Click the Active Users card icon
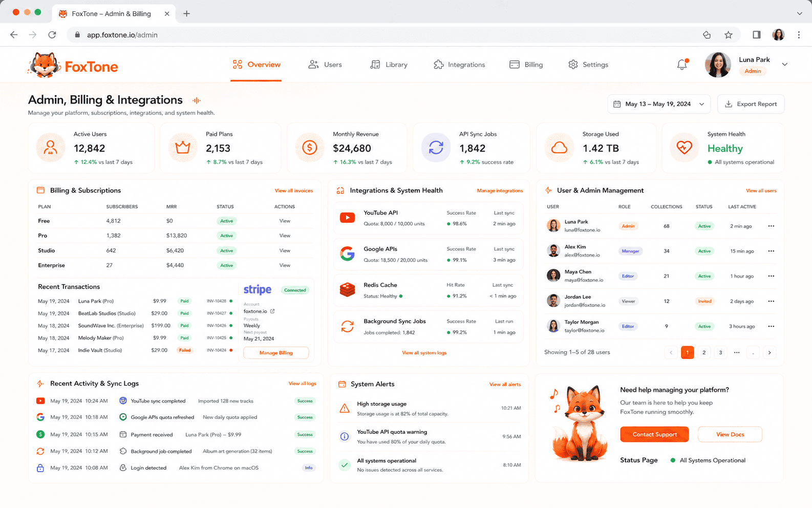Viewport: 812px width, 508px height. coord(50,147)
